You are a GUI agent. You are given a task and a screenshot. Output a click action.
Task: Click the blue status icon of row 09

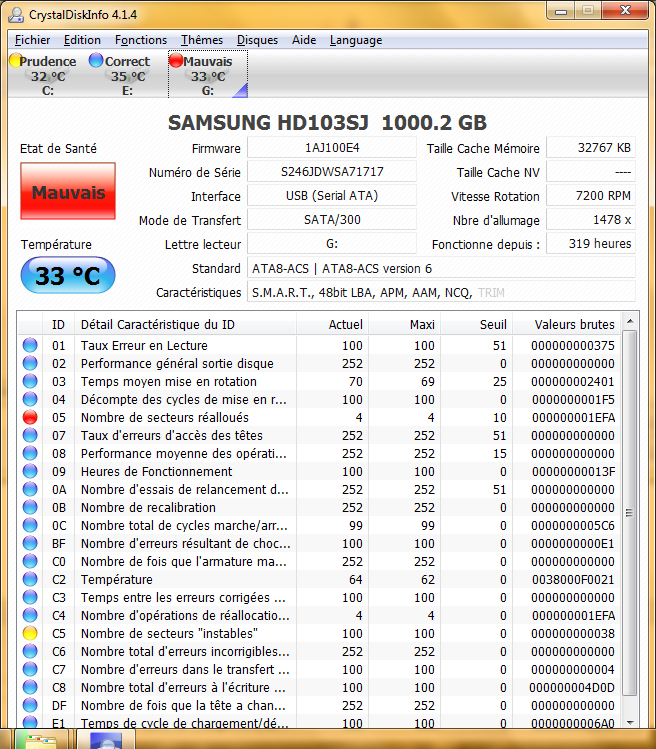30,471
